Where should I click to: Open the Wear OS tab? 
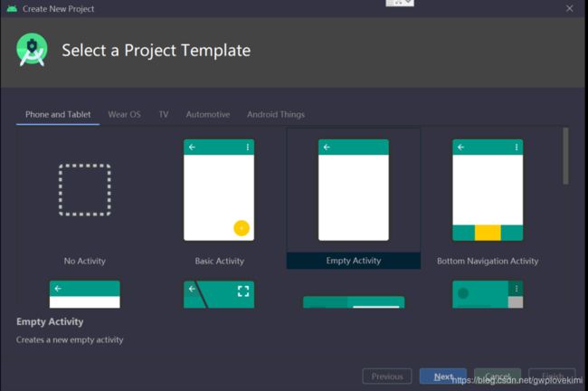coord(124,114)
